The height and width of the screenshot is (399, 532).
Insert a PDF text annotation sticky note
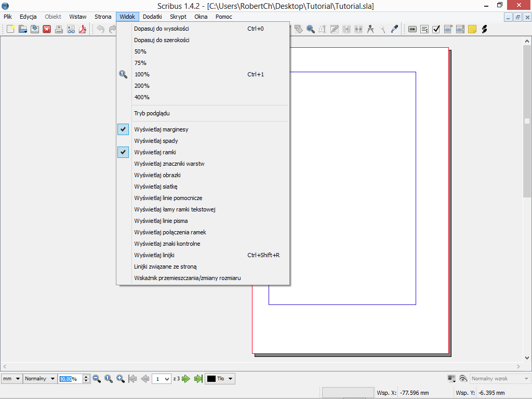[x=472, y=29]
